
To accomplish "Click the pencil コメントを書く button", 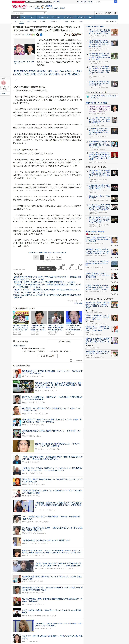I will (65, 341).
